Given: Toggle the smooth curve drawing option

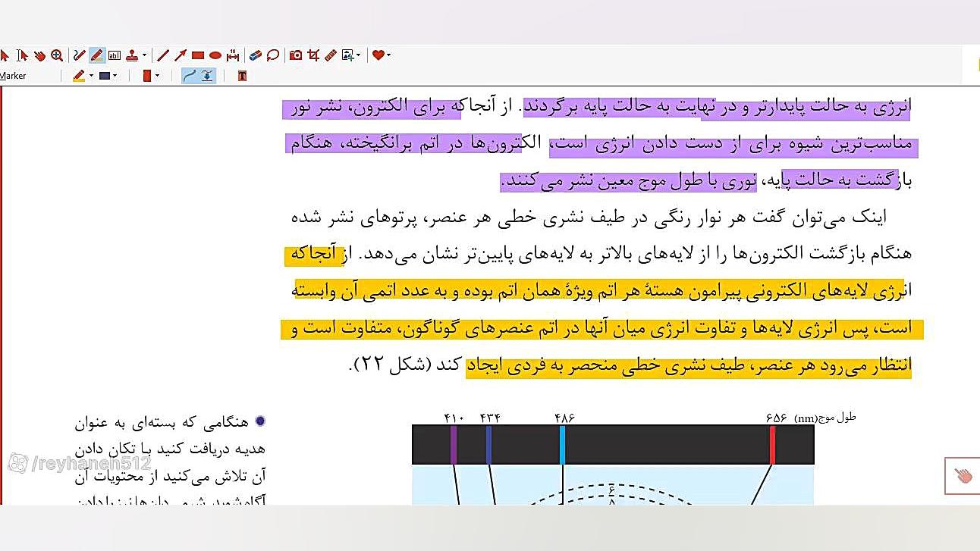Looking at the screenshot, I should click(190, 76).
